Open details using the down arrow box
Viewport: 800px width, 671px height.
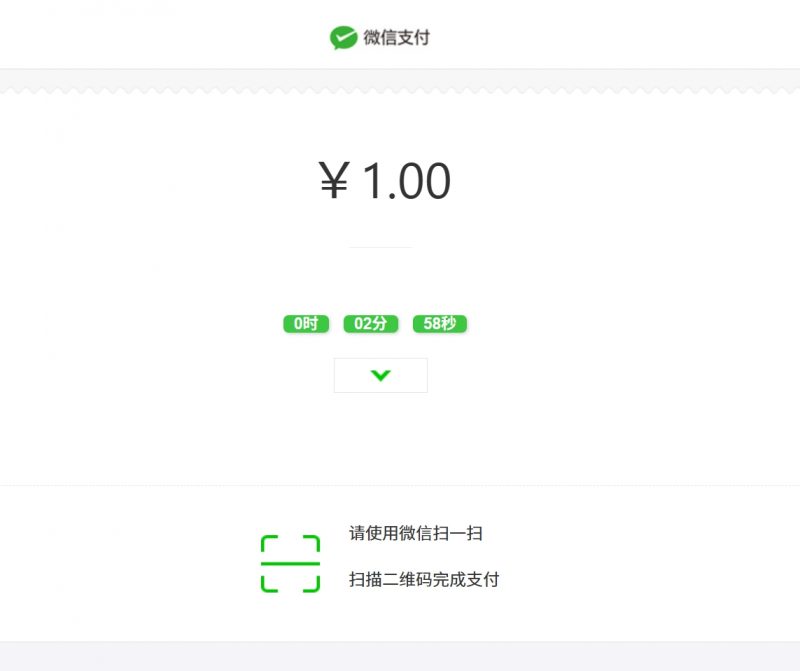point(380,375)
